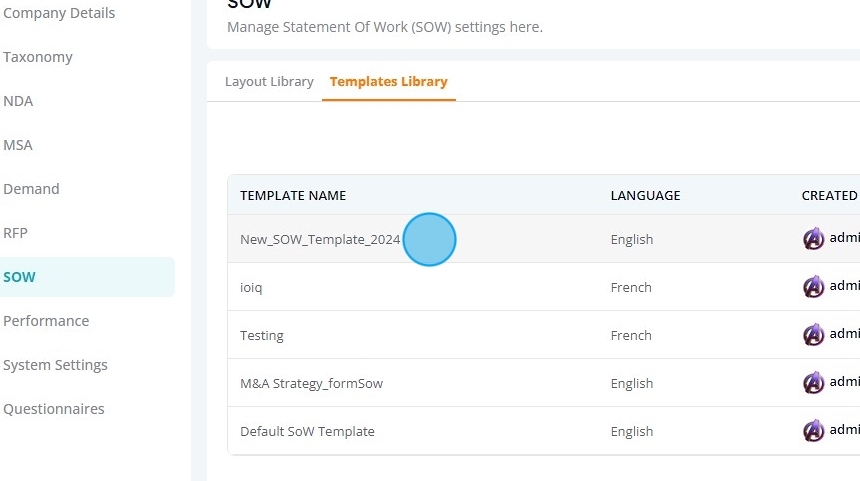The height and width of the screenshot is (481, 860).
Task: Navigate to MSA settings
Action: point(18,145)
